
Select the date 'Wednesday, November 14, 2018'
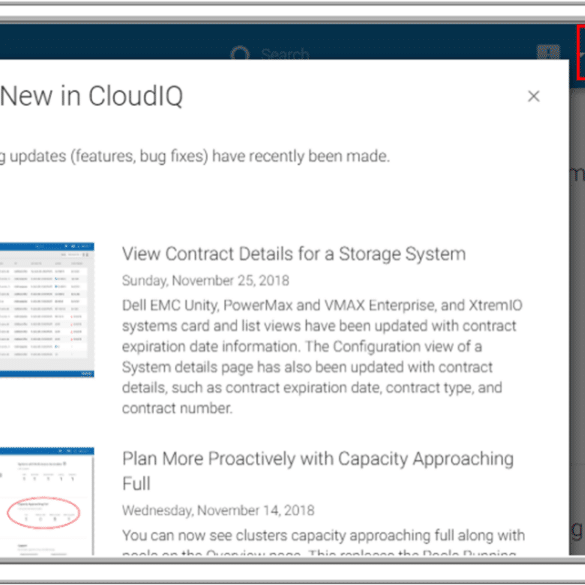218,510
